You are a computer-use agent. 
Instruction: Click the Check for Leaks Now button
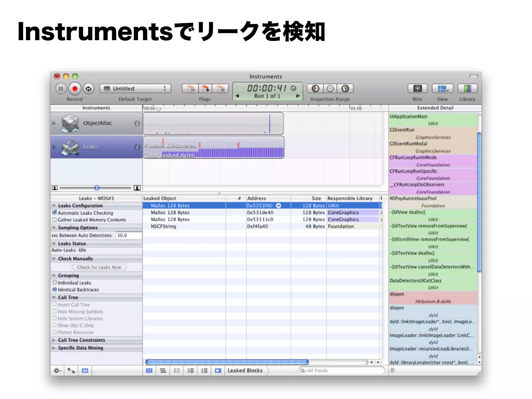[x=99, y=267]
